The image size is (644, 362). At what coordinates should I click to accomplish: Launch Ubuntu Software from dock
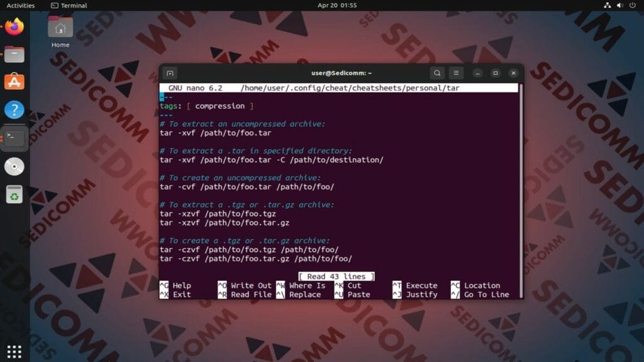[14, 82]
